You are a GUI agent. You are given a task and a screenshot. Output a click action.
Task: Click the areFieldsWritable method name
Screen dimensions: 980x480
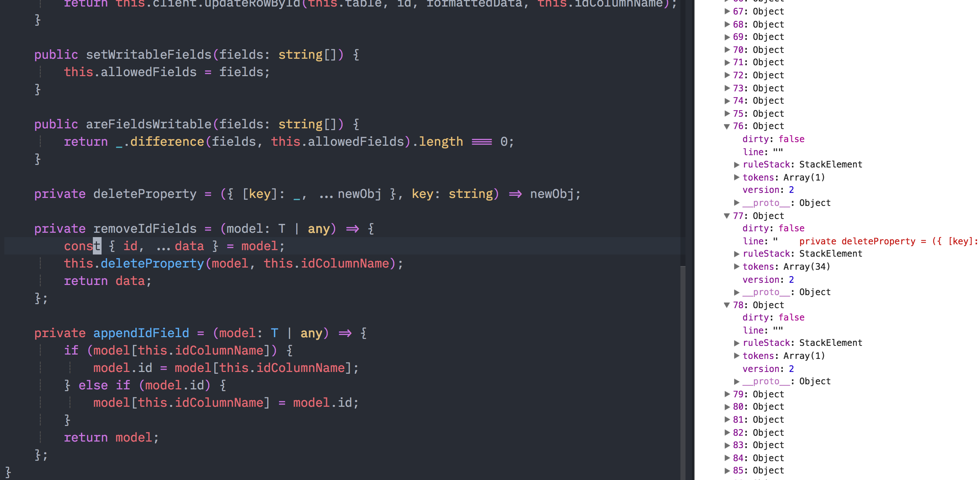(148, 124)
